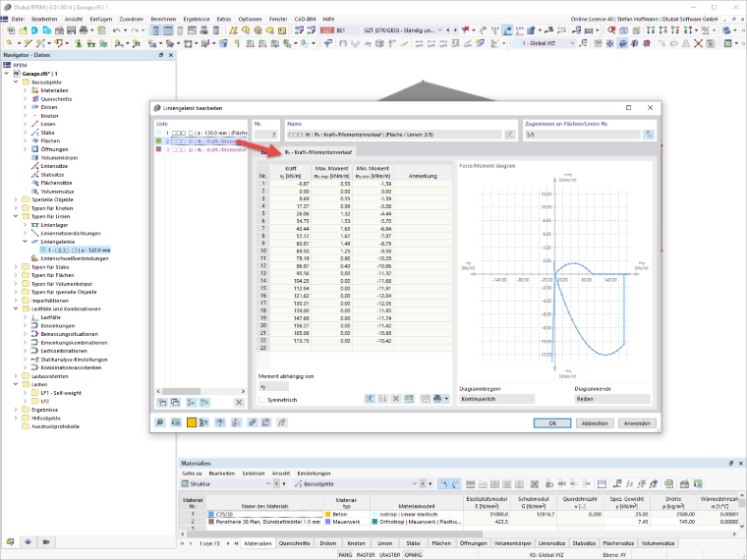This screenshot has height=560, width=747.
Task: Click the link chain icon in dialog footer
Action: coord(252,422)
